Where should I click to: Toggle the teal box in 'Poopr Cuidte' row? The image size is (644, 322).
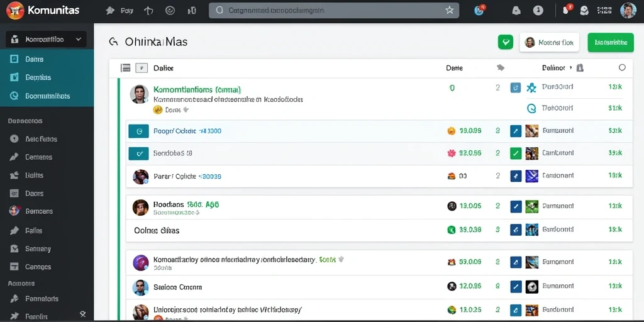pos(139,131)
